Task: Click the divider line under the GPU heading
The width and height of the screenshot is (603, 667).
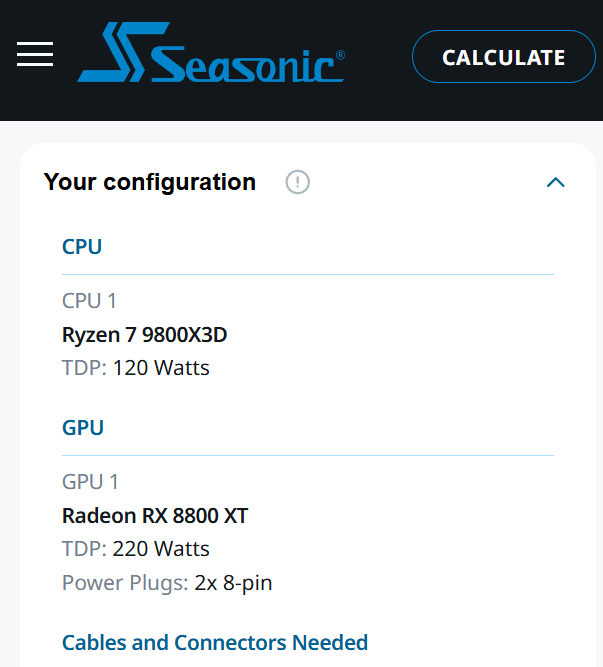Action: point(308,456)
